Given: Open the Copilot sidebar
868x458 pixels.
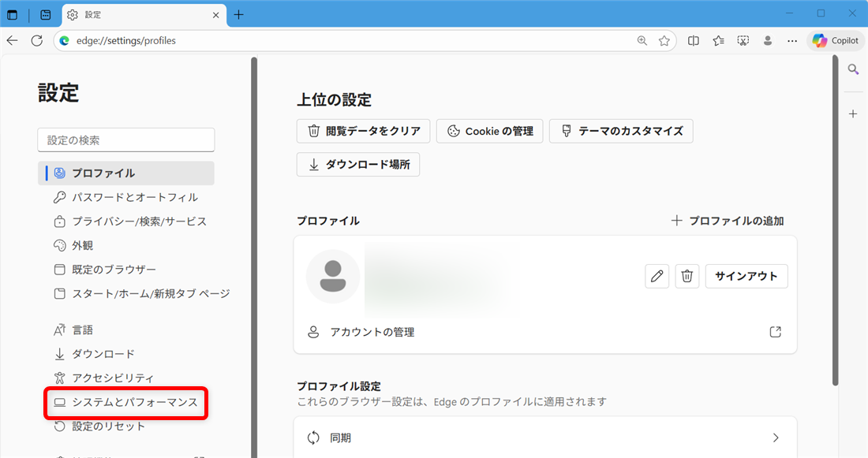Looking at the screenshot, I should [835, 40].
